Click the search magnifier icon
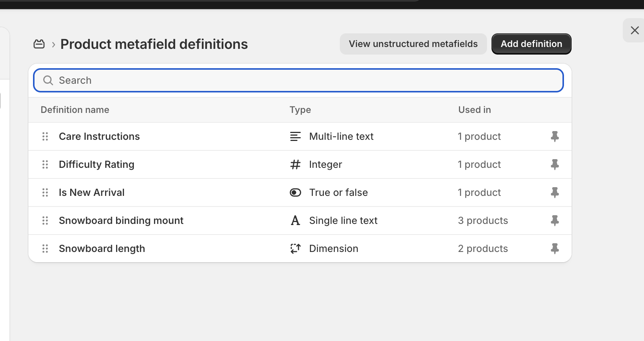644x341 pixels. point(48,80)
